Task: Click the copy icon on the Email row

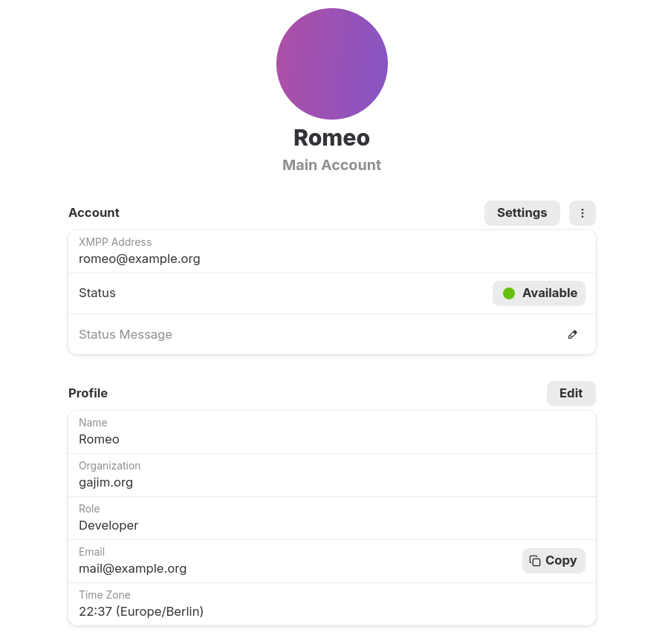Action: pos(535,560)
